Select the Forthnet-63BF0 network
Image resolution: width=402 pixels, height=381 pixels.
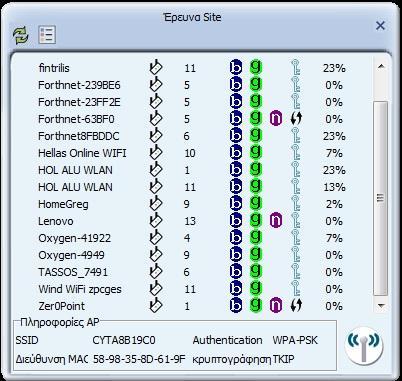[x=76, y=119]
